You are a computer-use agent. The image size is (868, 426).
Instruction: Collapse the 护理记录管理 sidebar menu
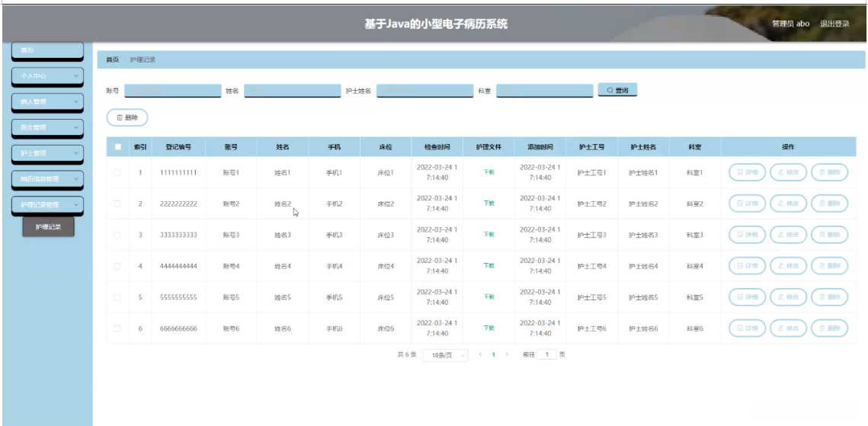coord(47,205)
